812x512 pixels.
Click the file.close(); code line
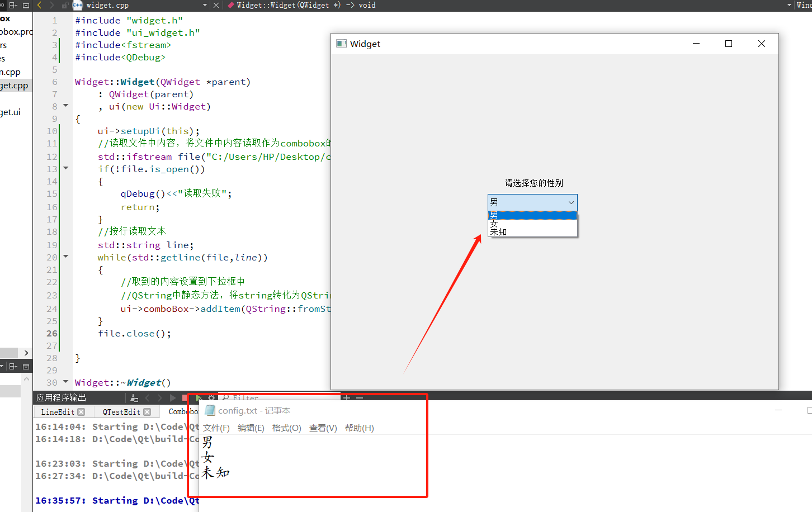135,334
